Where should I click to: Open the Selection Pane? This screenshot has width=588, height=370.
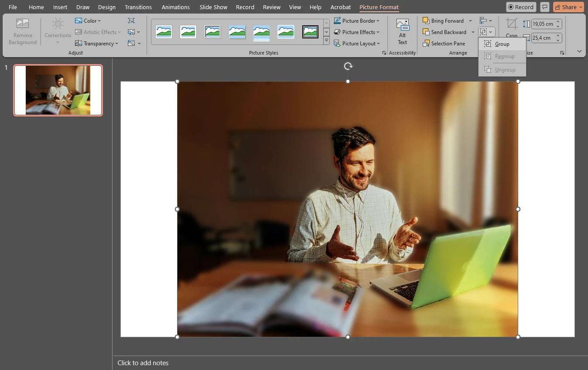(x=444, y=43)
